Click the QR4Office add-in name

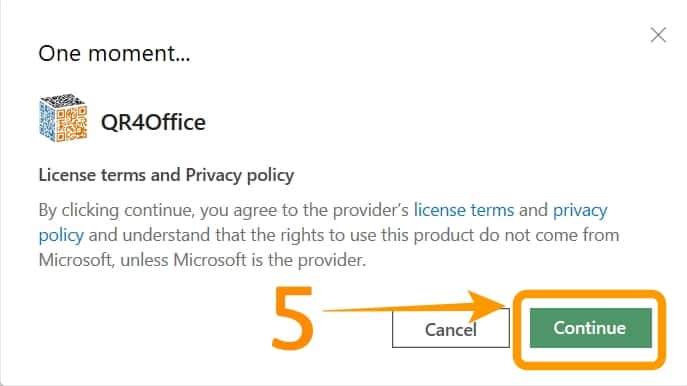coord(153,122)
